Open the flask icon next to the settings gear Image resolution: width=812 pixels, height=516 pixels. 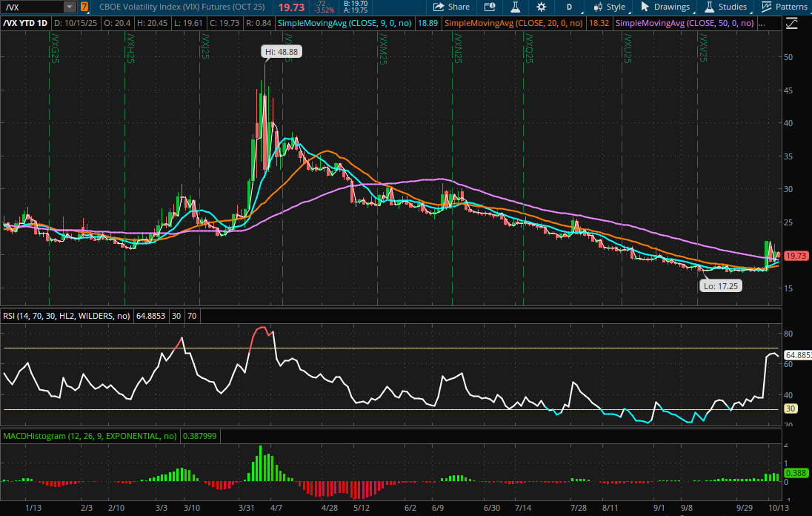point(515,7)
